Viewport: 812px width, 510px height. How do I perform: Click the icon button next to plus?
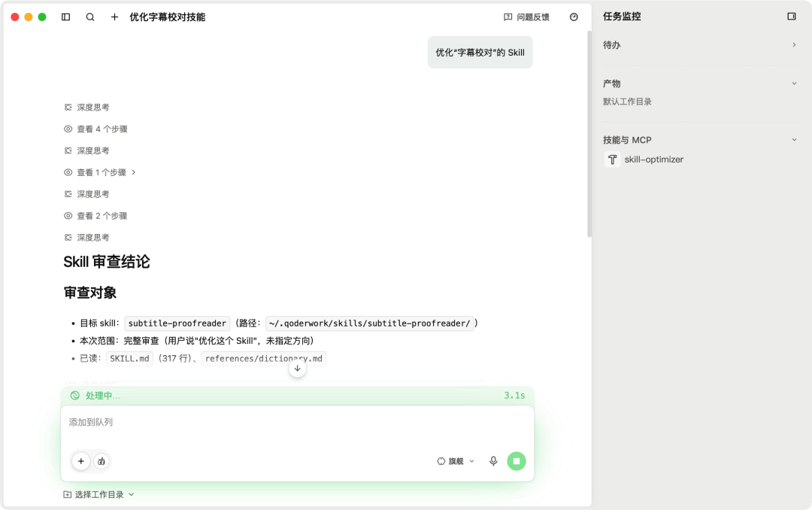(101, 461)
